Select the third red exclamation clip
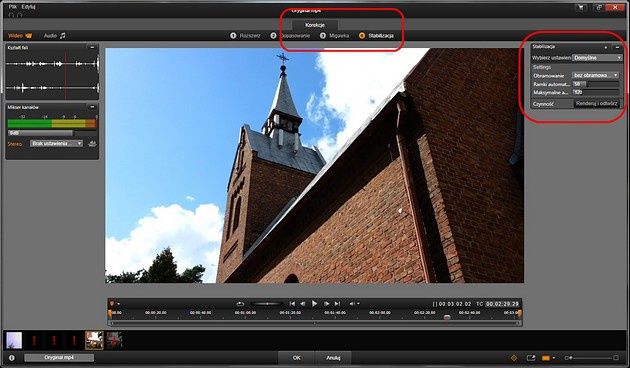Screen dimensions: 630x368 (x=74, y=341)
